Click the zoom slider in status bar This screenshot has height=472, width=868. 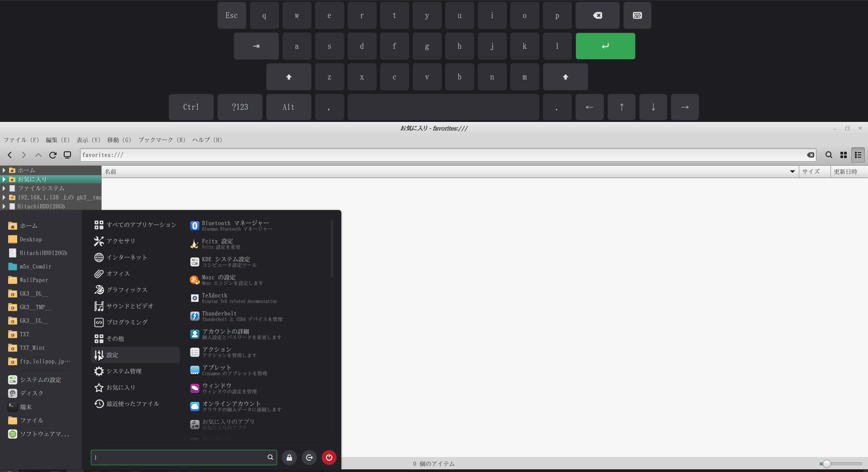pos(826,464)
